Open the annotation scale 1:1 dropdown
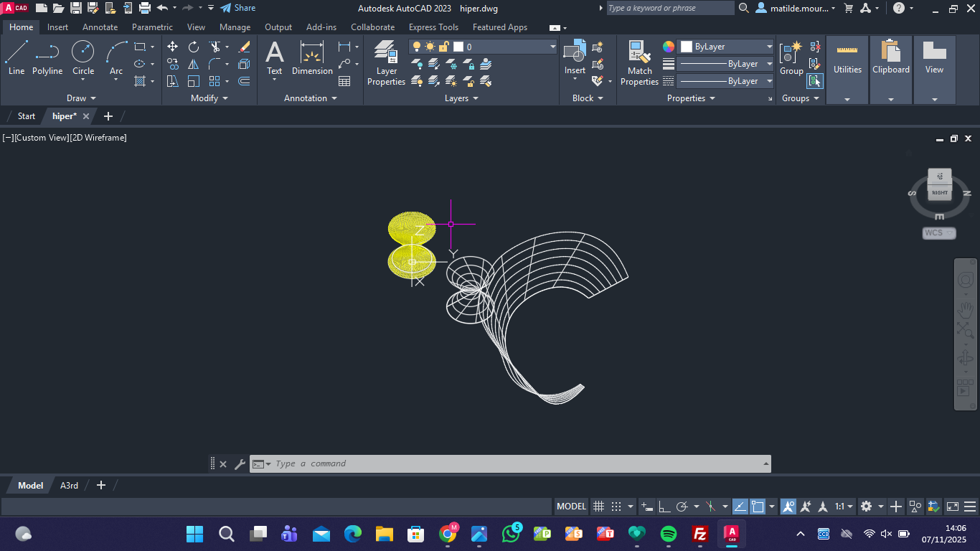 844,507
